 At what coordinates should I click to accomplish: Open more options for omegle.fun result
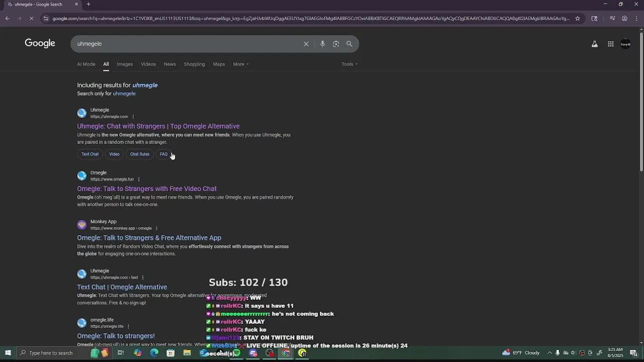point(139,179)
